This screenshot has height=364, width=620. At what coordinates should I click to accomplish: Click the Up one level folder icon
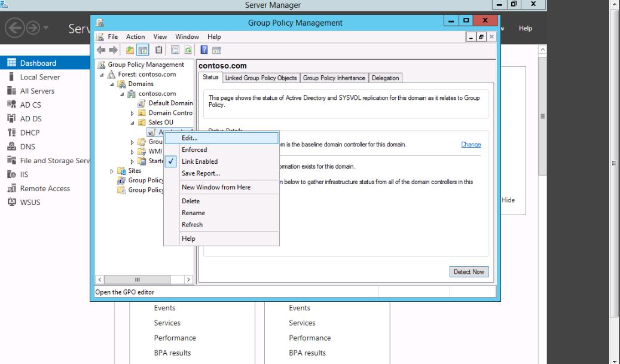click(130, 50)
